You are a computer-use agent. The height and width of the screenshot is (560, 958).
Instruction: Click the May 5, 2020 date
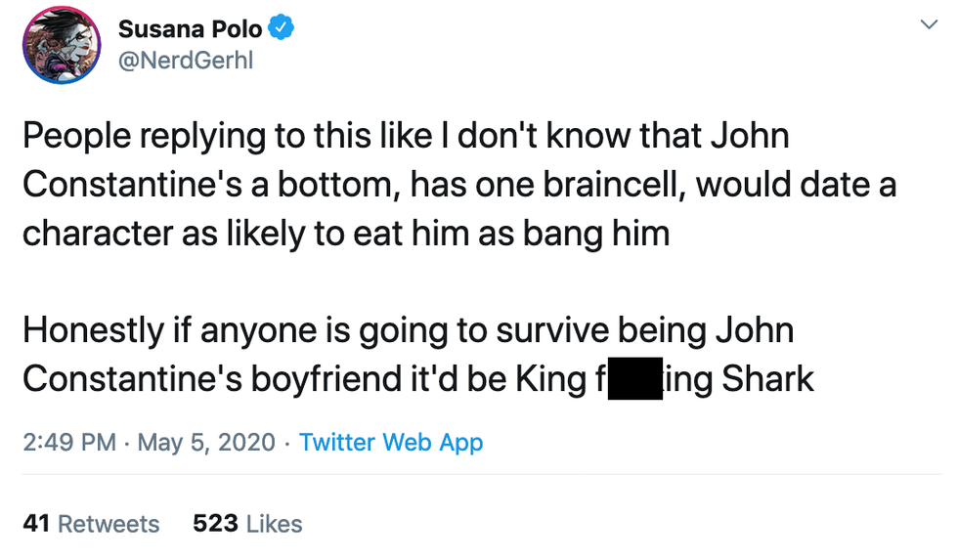click(207, 442)
